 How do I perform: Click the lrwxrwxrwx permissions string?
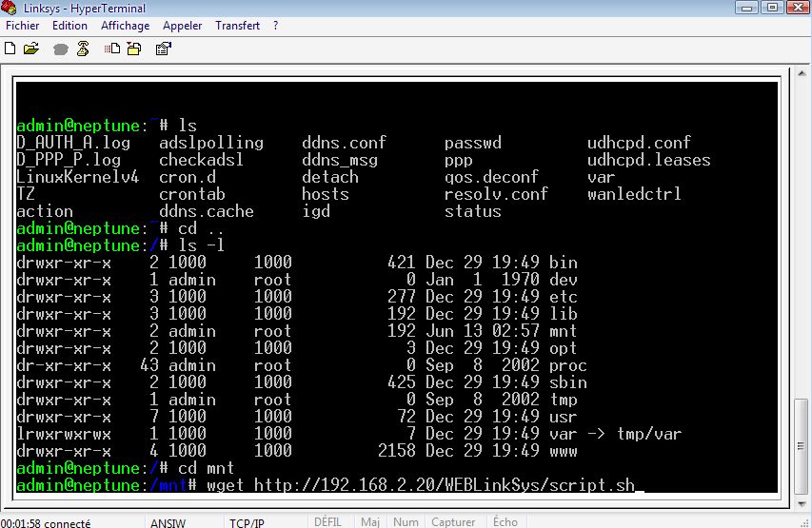[x=64, y=435]
